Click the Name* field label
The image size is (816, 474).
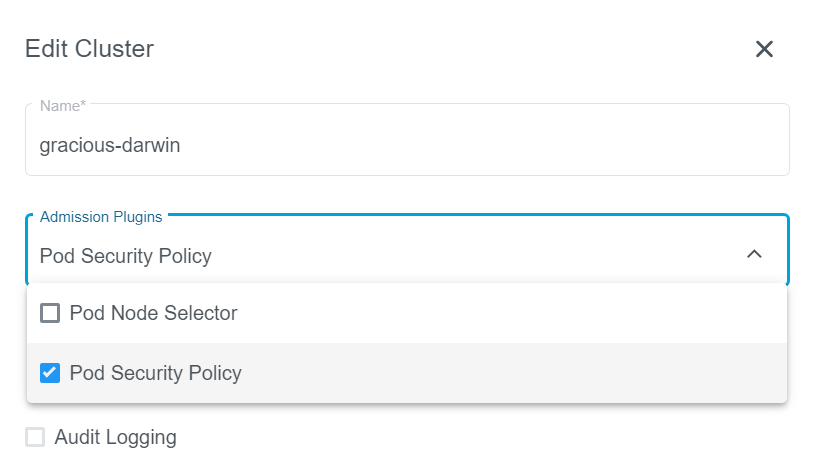pyautogui.click(x=62, y=105)
